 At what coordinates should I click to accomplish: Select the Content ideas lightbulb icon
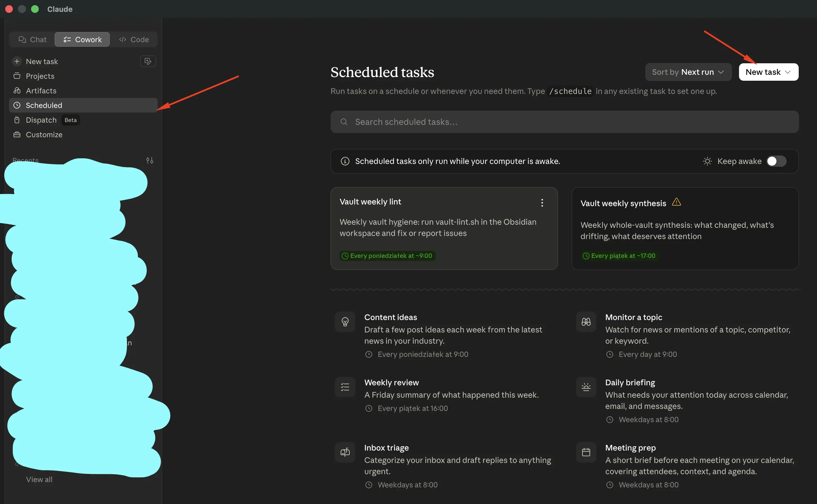tap(345, 322)
